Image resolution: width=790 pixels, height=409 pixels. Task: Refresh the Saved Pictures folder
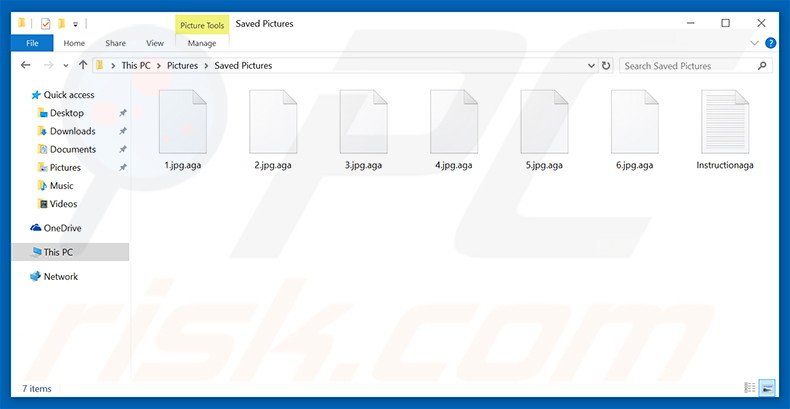coord(606,65)
